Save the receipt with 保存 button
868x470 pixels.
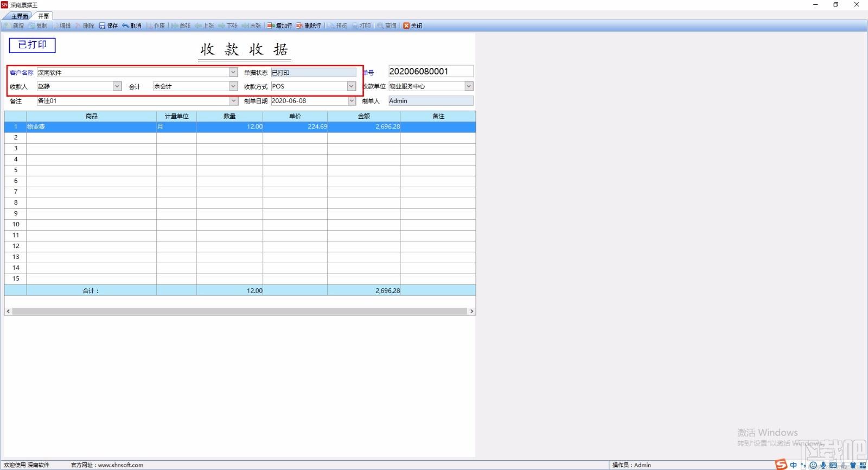coord(108,26)
